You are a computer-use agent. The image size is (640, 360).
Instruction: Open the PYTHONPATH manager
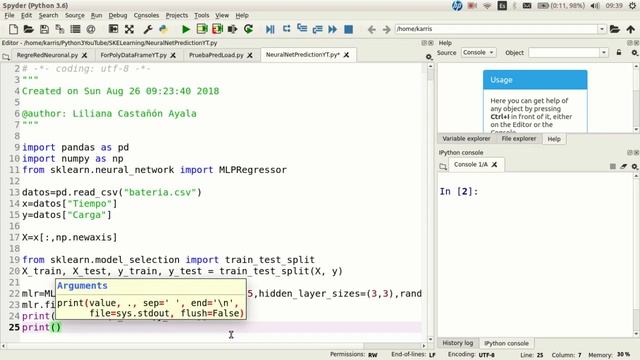pos(163,29)
